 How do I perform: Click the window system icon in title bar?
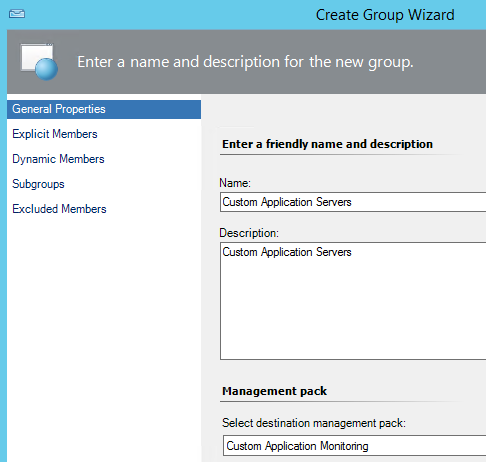[17, 14]
